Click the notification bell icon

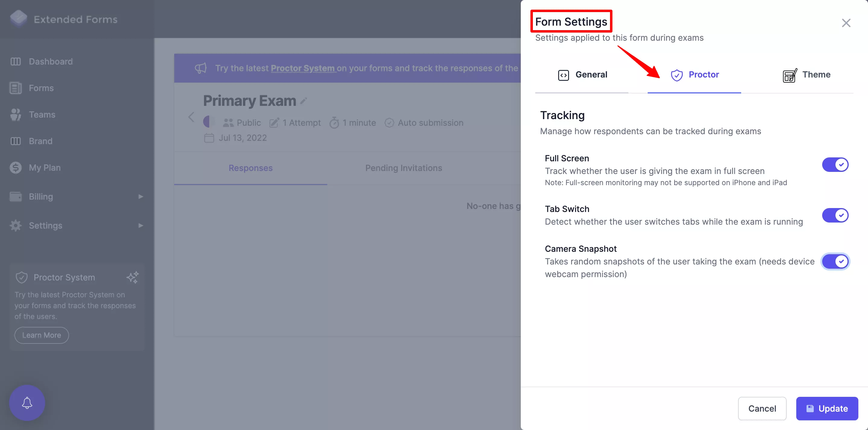(27, 402)
